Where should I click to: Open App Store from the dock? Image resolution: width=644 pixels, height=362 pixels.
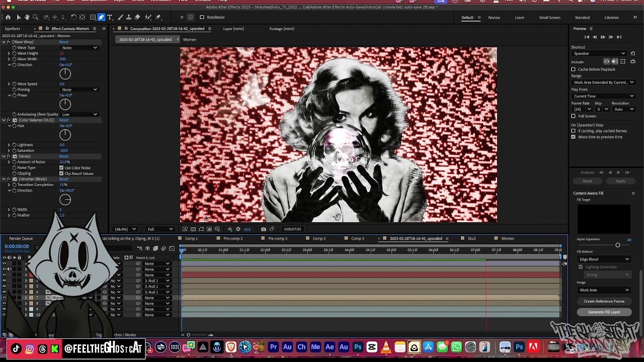428,347
